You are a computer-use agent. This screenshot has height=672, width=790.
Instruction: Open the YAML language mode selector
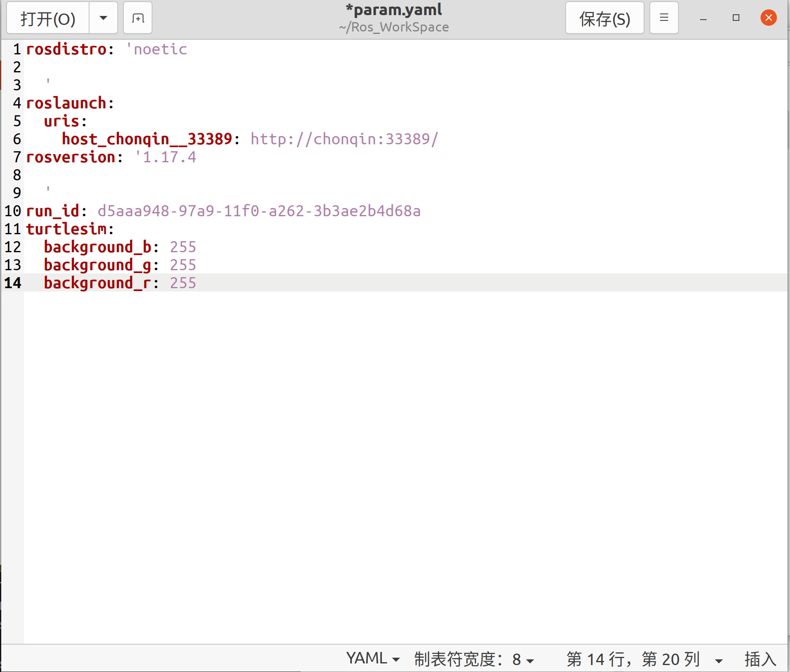(x=371, y=658)
